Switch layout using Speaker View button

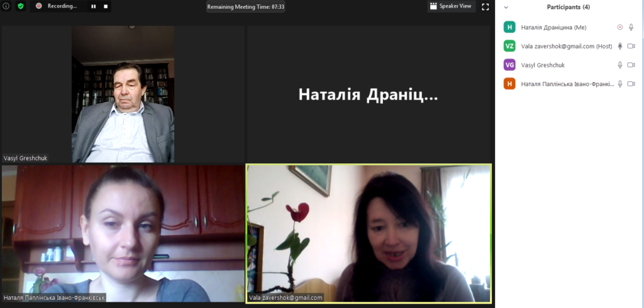point(451,6)
